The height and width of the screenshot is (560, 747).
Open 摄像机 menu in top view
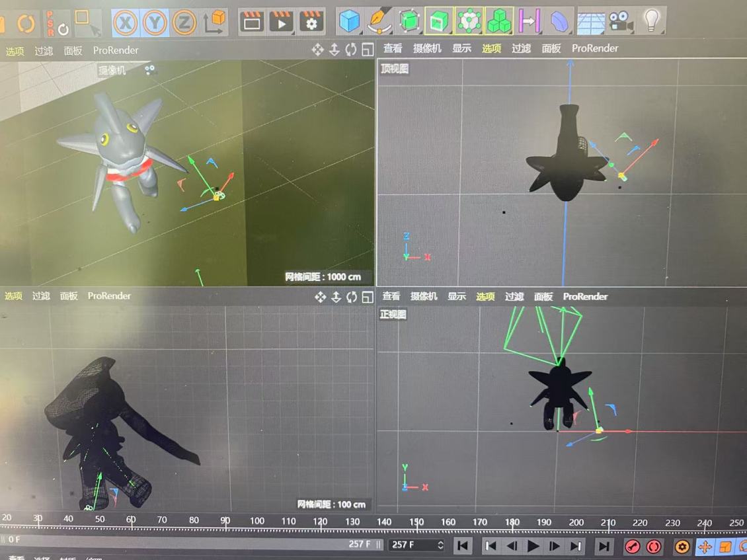(427, 48)
